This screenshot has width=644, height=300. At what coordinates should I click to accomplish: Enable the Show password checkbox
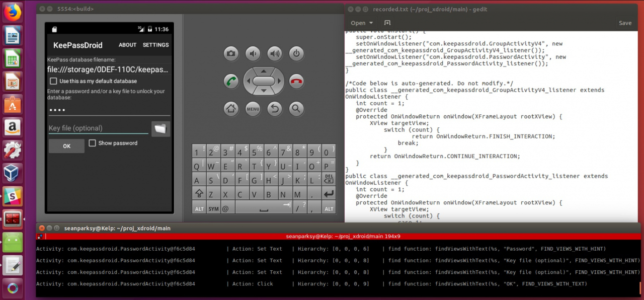(x=92, y=143)
